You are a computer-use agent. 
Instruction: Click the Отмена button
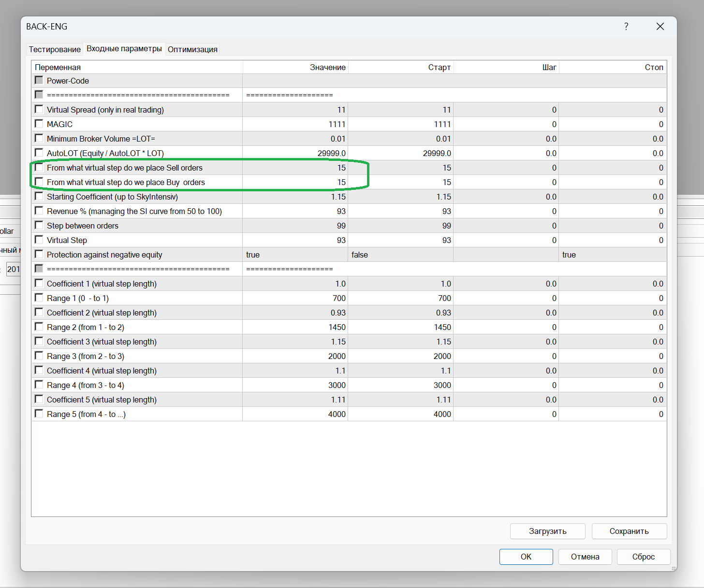pos(585,557)
